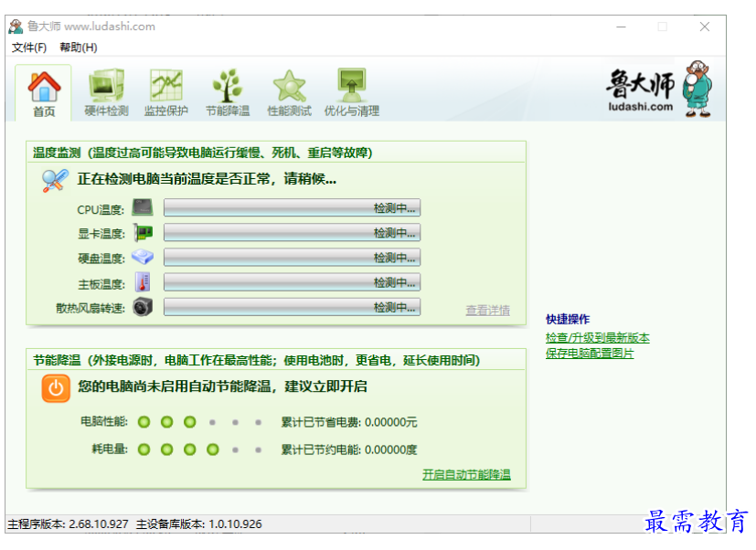Click the fourth green 耗电量 dot
Image resolution: width=756 pixels, height=550 pixels.
point(213,450)
